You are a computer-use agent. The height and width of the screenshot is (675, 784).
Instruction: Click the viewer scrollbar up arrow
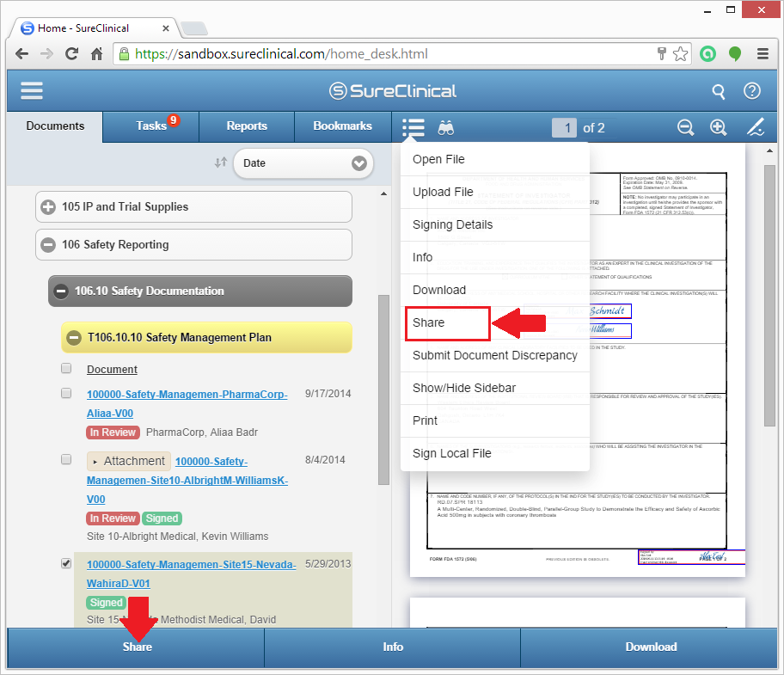point(769,150)
